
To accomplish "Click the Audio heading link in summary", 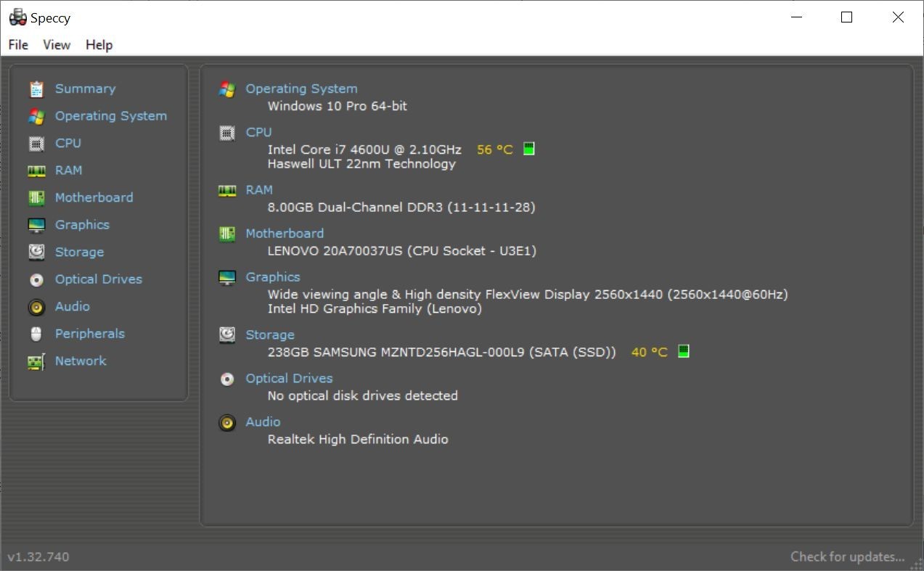I will (263, 422).
